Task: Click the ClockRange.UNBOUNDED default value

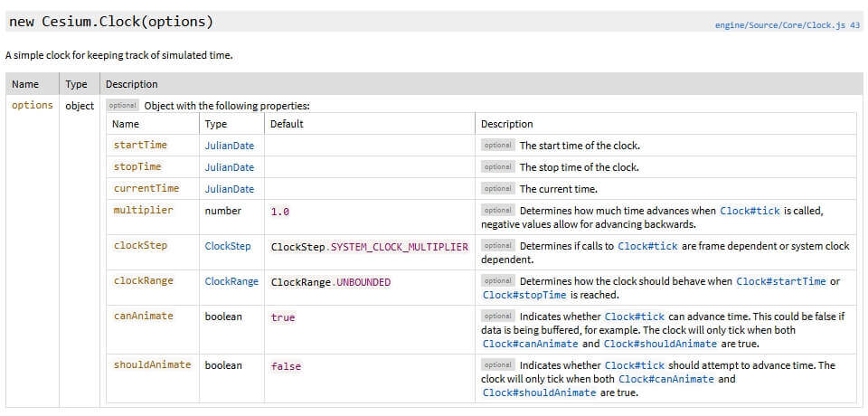Action: (331, 282)
